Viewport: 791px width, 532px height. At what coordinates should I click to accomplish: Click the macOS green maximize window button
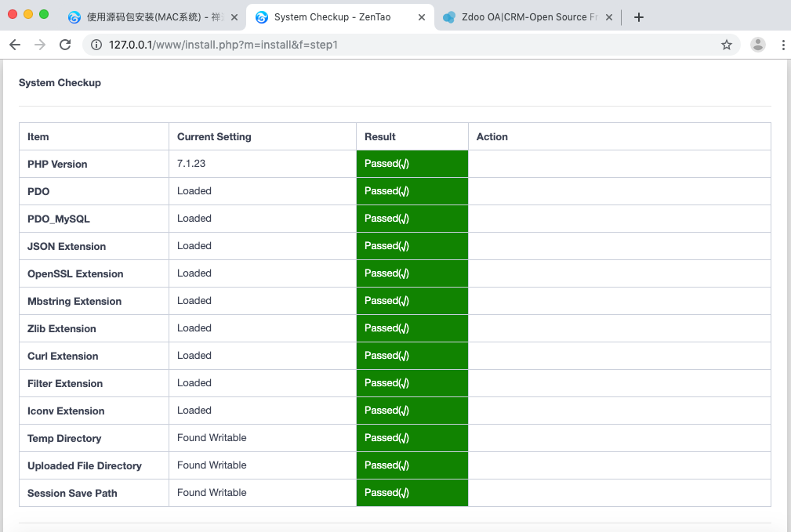pos(44,14)
